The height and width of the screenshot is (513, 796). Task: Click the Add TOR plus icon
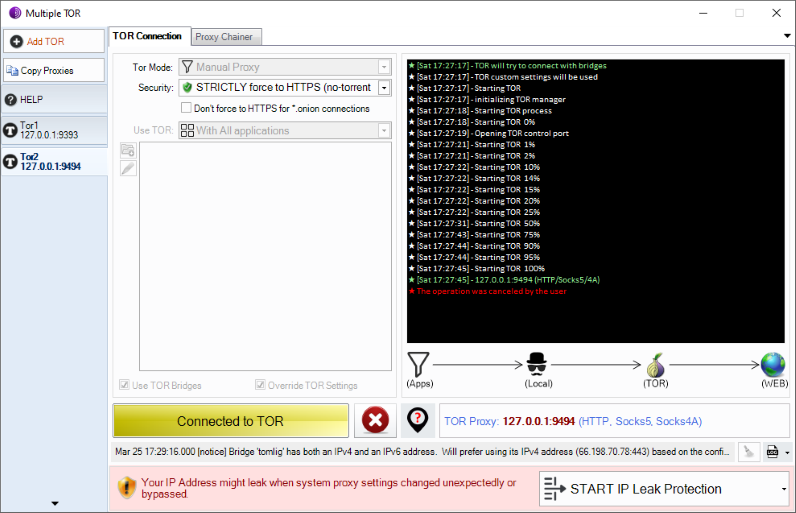16,42
